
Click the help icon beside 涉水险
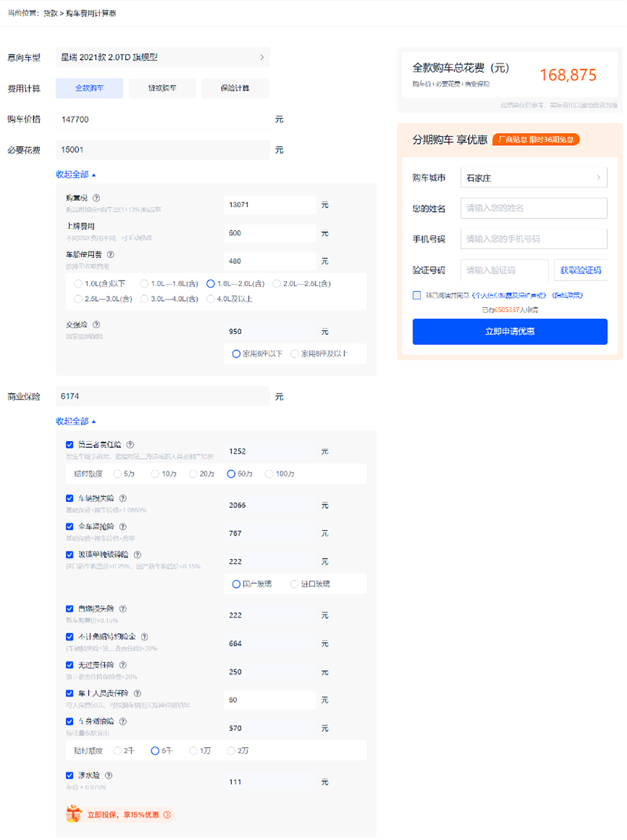point(109,776)
